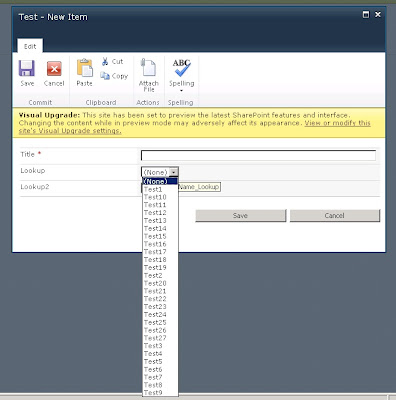Screen dimensions: 396x400
Task: Click the Lookup dropdown arrow
Action: pos(174,172)
